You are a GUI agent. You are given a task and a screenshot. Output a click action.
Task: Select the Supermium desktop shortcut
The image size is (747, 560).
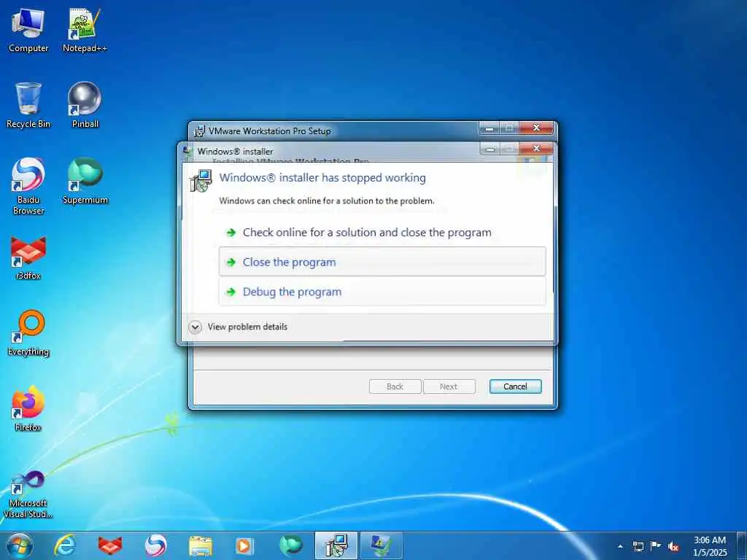85,181
